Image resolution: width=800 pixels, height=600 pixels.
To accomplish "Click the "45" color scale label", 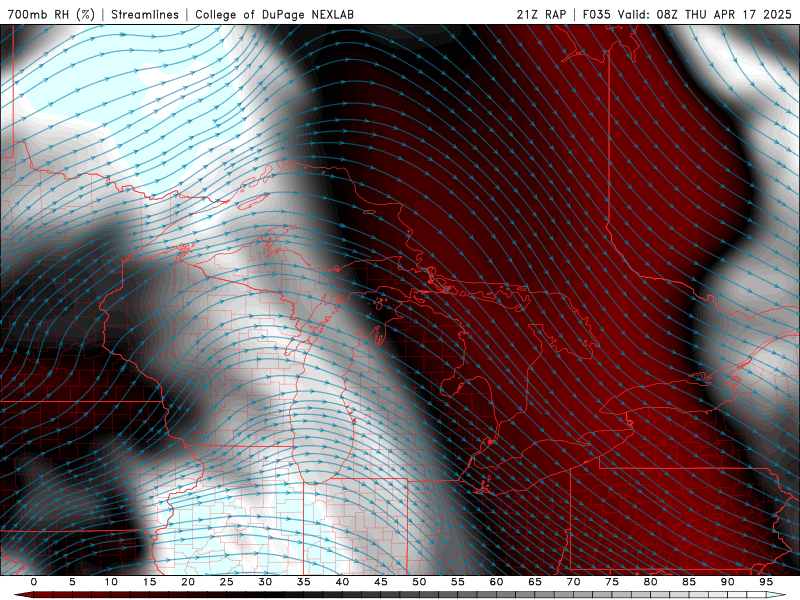I will pos(381,582).
